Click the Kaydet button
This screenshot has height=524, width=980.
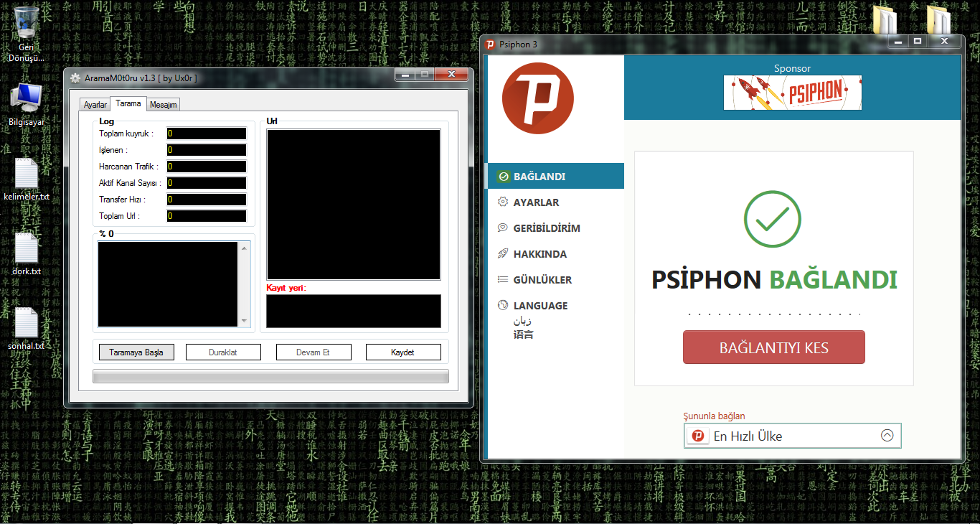pyautogui.click(x=403, y=352)
